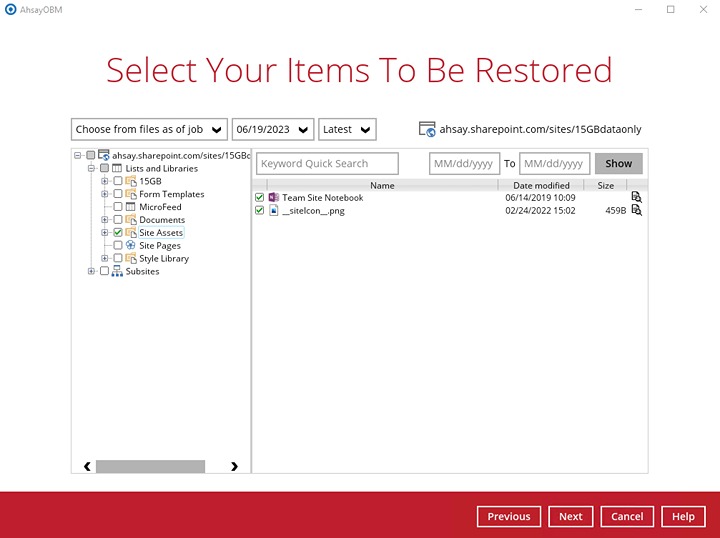The height and width of the screenshot is (538, 720).
Task: Check the Site Pages checkbox
Action: coord(118,245)
